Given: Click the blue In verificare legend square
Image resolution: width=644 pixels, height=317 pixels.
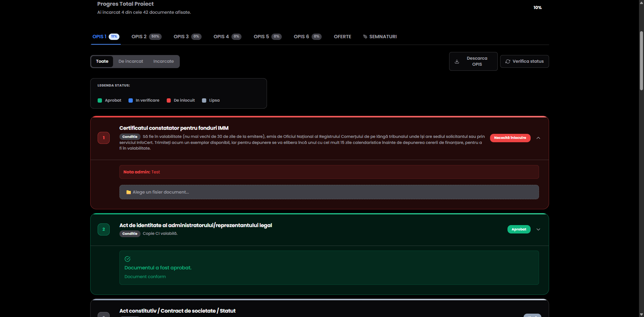Looking at the screenshot, I should (x=130, y=100).
